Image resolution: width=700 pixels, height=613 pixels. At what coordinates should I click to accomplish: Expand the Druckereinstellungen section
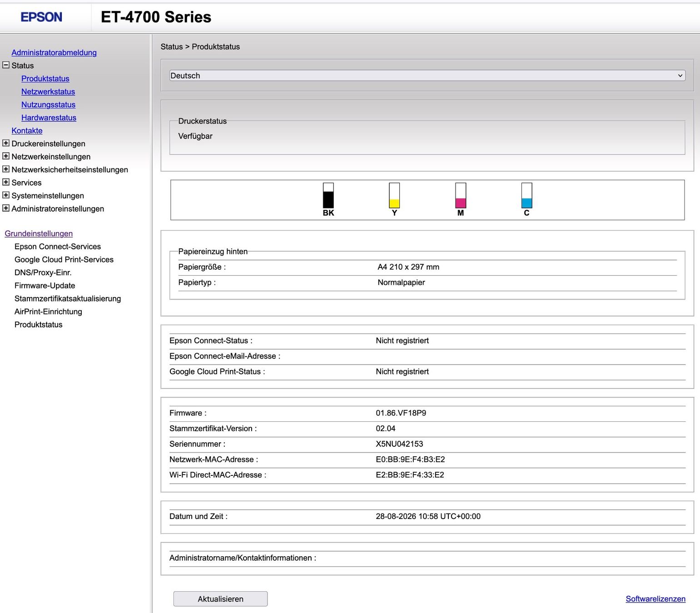click(x=6, y=143)
